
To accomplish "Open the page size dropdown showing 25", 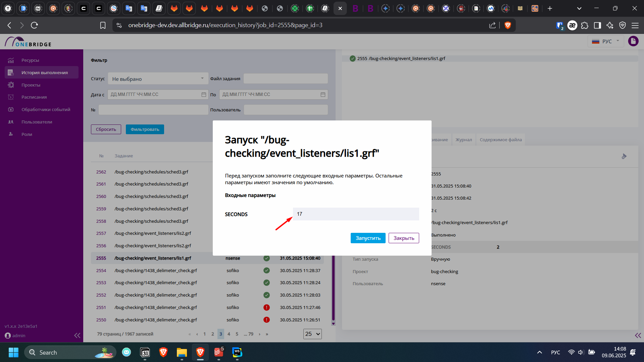I will [x=312, y=334].
